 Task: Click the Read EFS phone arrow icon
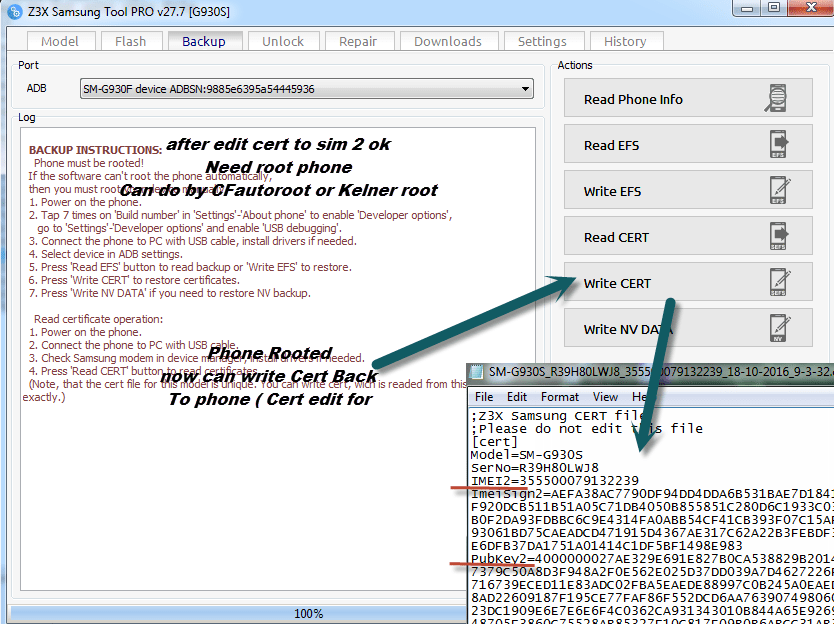[x=778, y=144]
